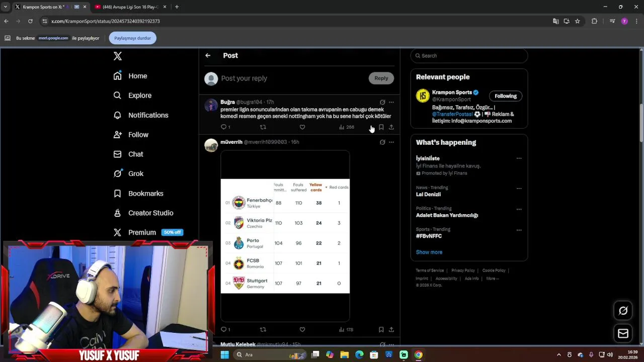Open Chrome from the taskbar
The height and width of the screenshot is (362, 644).
(418, 354)
